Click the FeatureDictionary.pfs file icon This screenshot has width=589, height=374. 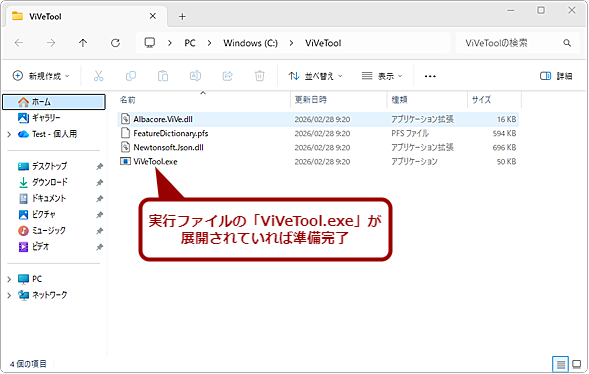point(125,133)
